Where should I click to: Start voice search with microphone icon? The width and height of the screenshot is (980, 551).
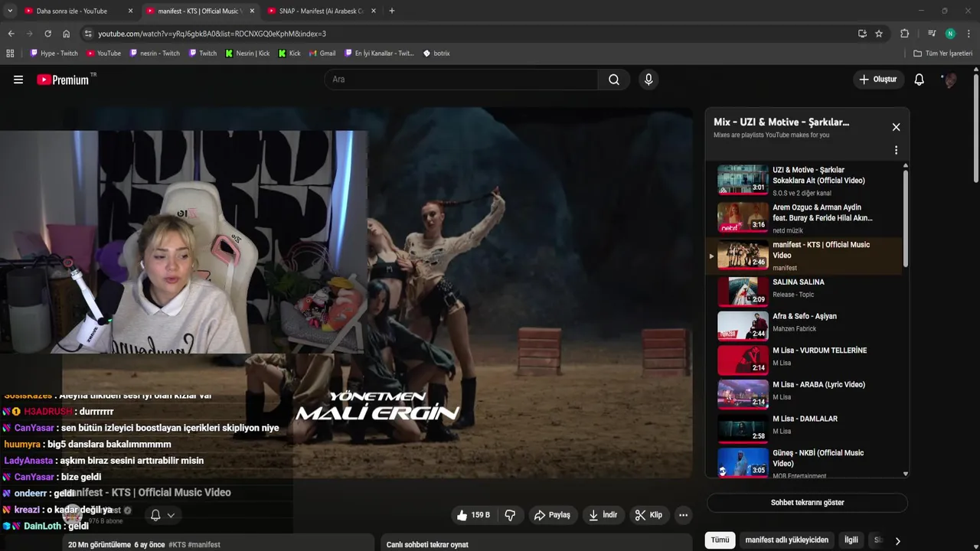(x=648, y=80)
